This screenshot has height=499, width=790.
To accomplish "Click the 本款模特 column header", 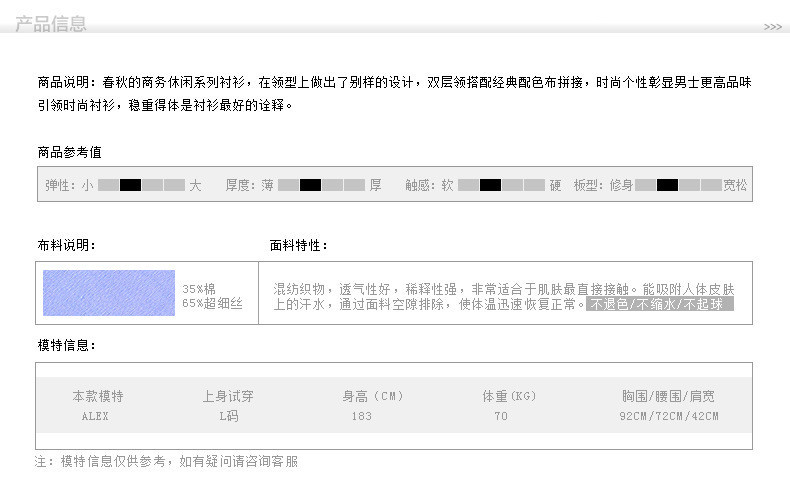I will 98,396.
